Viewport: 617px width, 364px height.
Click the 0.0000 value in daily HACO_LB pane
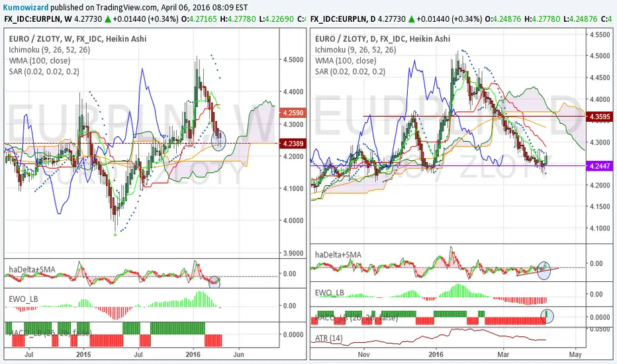pyautogui.click(x=600, y=317)
